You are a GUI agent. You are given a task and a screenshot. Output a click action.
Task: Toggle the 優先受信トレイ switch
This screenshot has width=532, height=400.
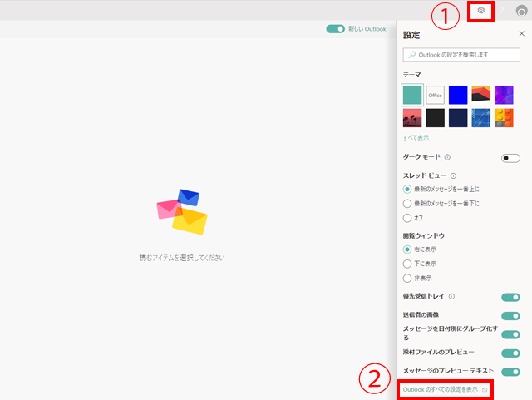click(510, 298)
